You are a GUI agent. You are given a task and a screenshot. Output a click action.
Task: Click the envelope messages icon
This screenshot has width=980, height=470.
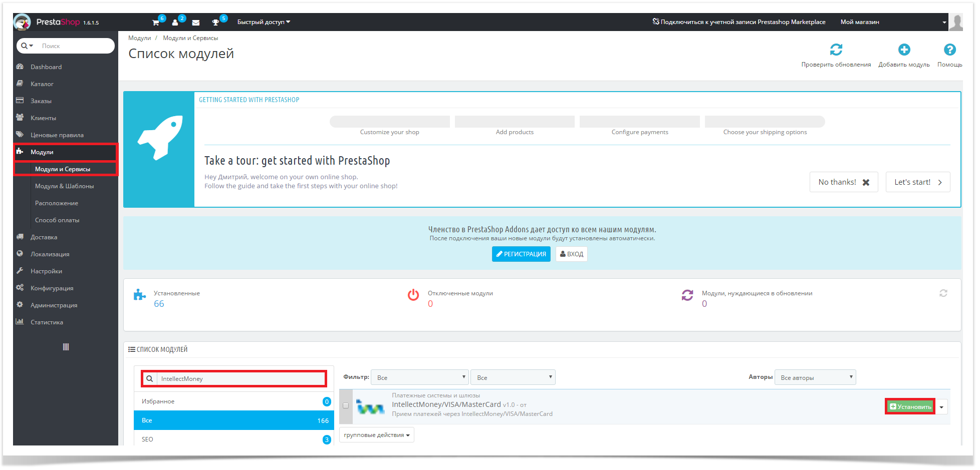(196, 23)
